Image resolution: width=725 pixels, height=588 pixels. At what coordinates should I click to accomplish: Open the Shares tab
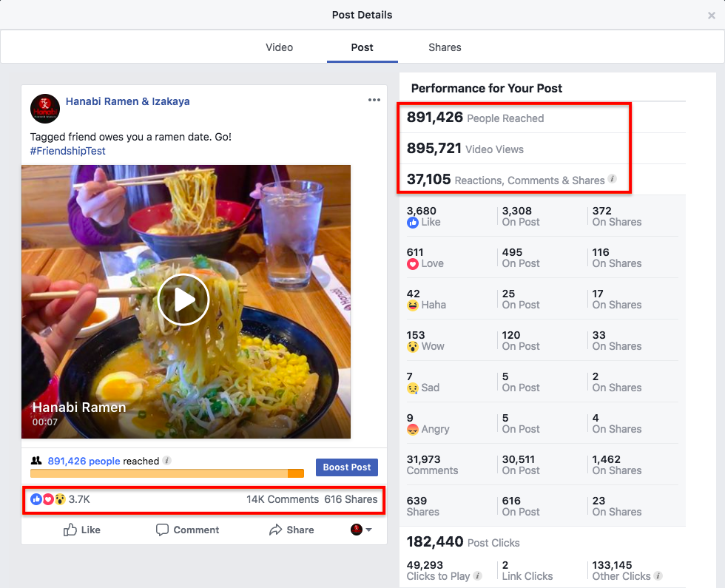[x=445, y=47]
